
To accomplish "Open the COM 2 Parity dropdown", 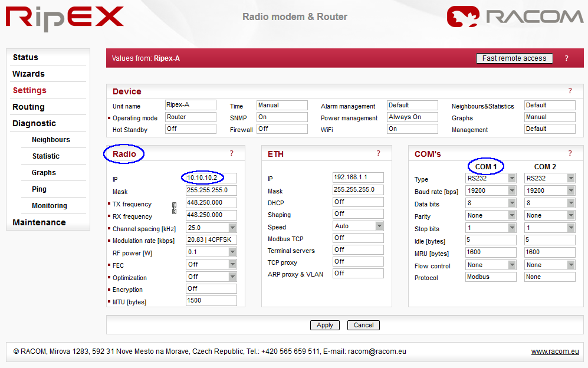I will pos(570,216).
